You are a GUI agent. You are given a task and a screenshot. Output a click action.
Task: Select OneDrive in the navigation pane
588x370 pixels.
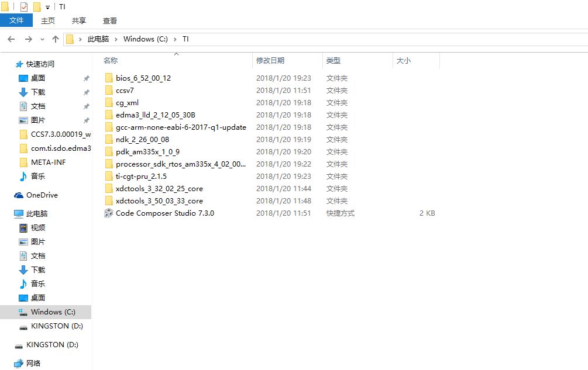(x=42, y=195)
